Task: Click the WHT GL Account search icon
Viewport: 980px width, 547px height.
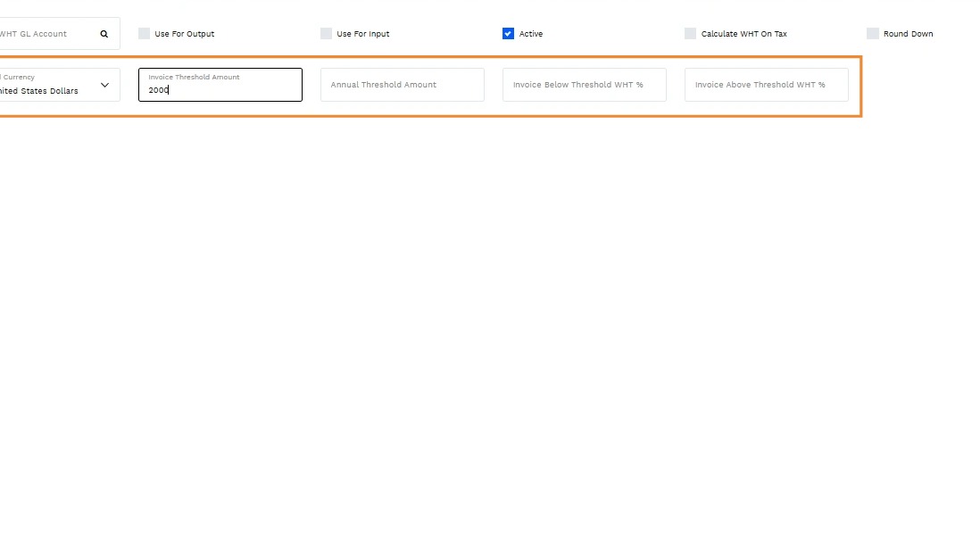Action: click(104, 34)
